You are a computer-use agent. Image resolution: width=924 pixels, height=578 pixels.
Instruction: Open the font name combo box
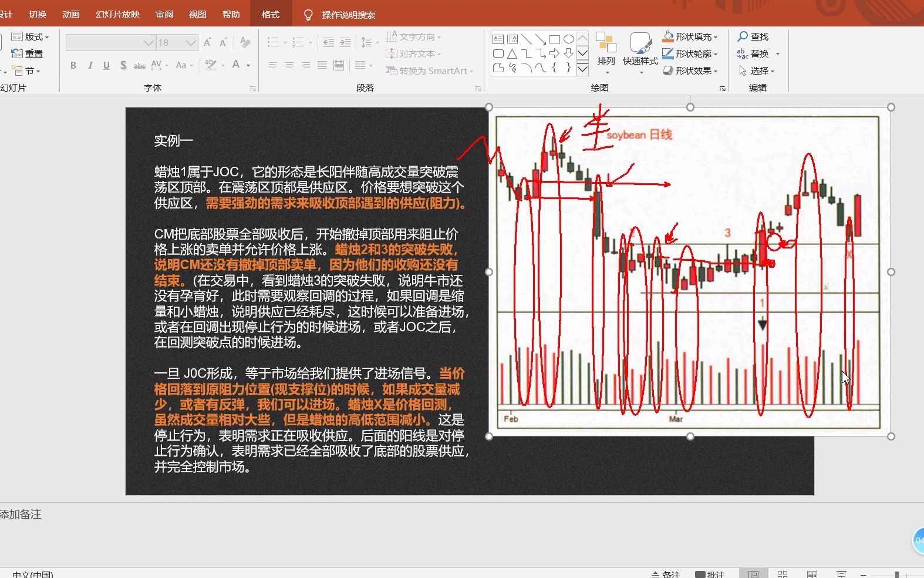point(110,42)
